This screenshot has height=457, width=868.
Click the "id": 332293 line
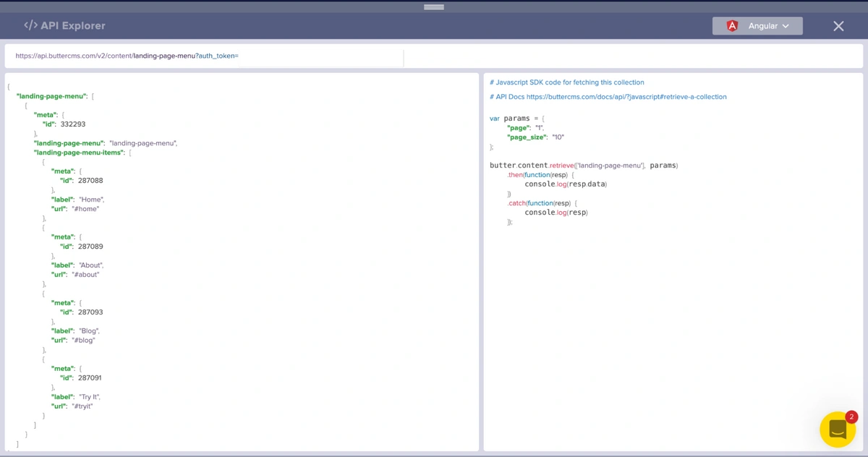pyautogui.click(x=64, y=124)
